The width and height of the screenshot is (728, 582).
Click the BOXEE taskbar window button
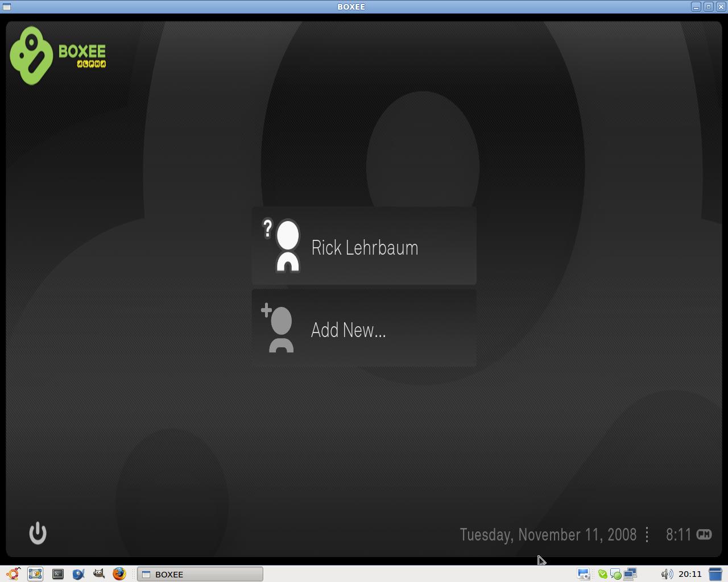(200, 574)
